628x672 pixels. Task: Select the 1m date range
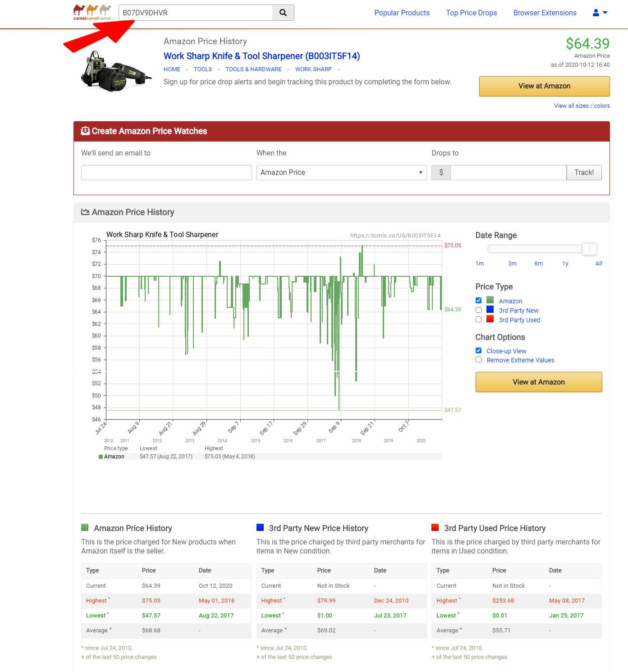(x=479, y=264)
